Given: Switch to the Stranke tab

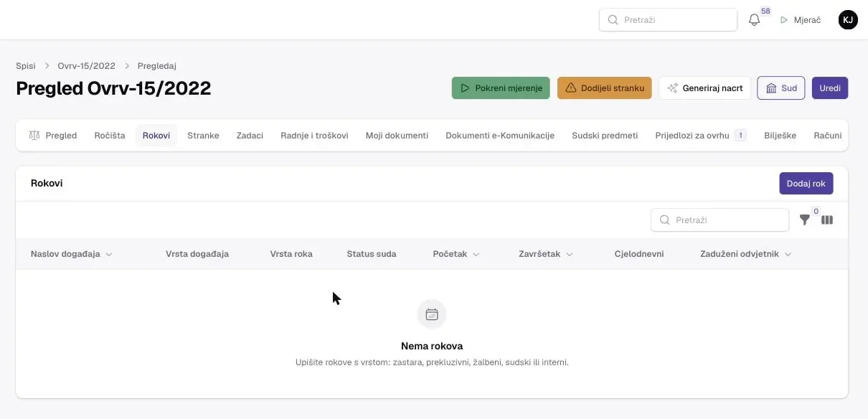Looking at the screenshot, I should tap(203, 136).
